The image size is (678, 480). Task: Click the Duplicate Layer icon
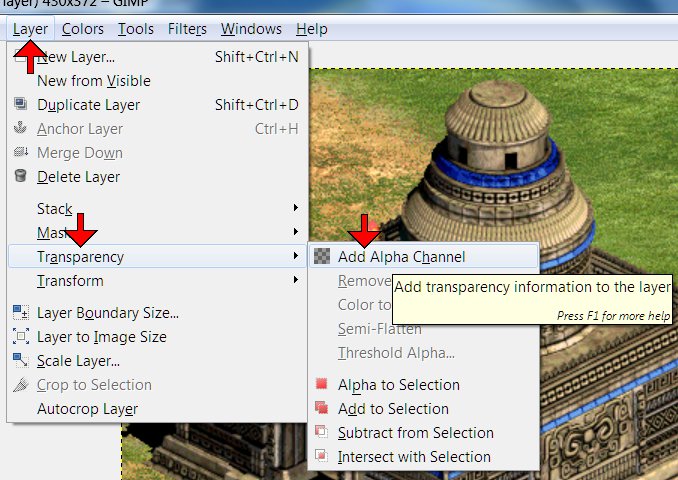pyautogui.click(x=20, y=105)
